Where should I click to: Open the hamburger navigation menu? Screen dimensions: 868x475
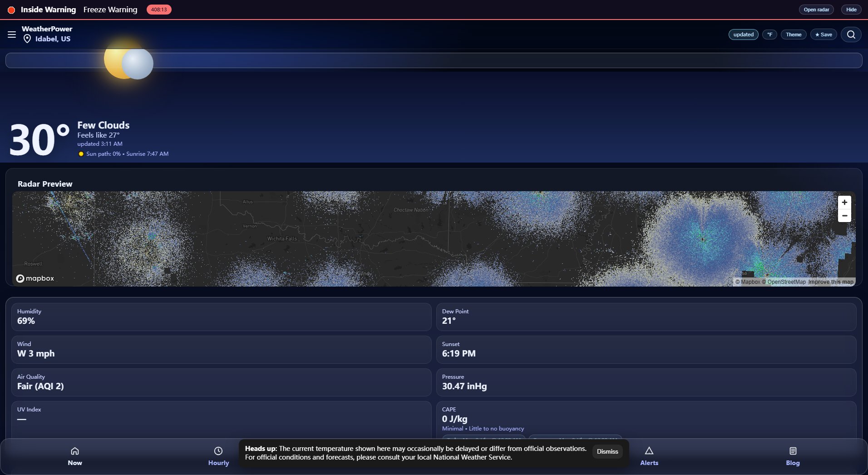tap(11, 34)
